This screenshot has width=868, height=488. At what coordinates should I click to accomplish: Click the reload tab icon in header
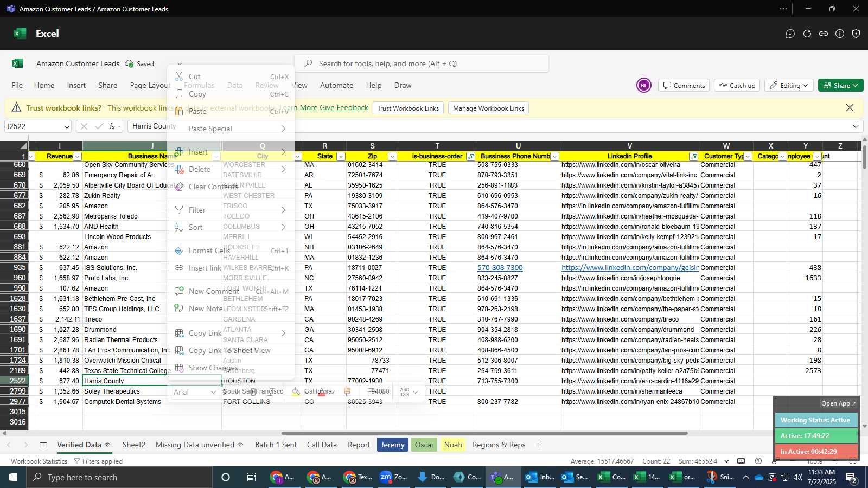click(807, 34)
